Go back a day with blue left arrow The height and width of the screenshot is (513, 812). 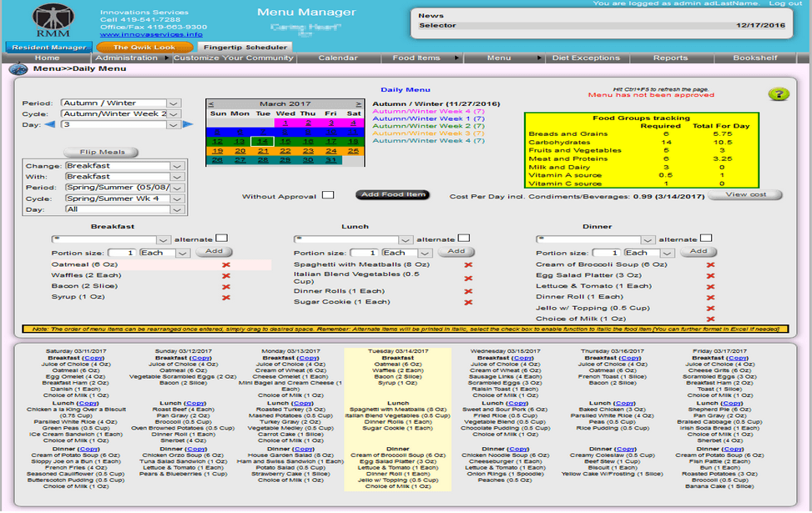[x=49, y=124]
